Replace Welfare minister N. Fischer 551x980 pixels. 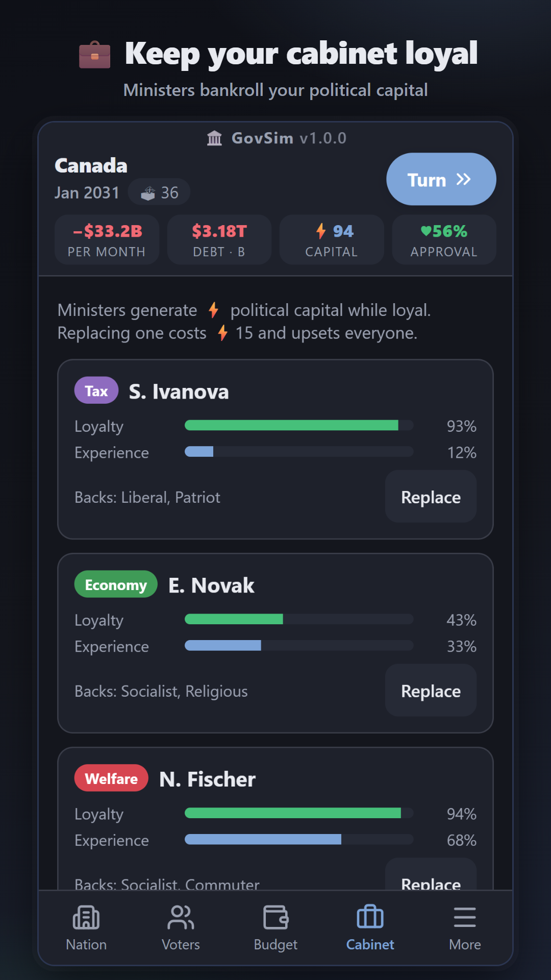tap(431, 875)
